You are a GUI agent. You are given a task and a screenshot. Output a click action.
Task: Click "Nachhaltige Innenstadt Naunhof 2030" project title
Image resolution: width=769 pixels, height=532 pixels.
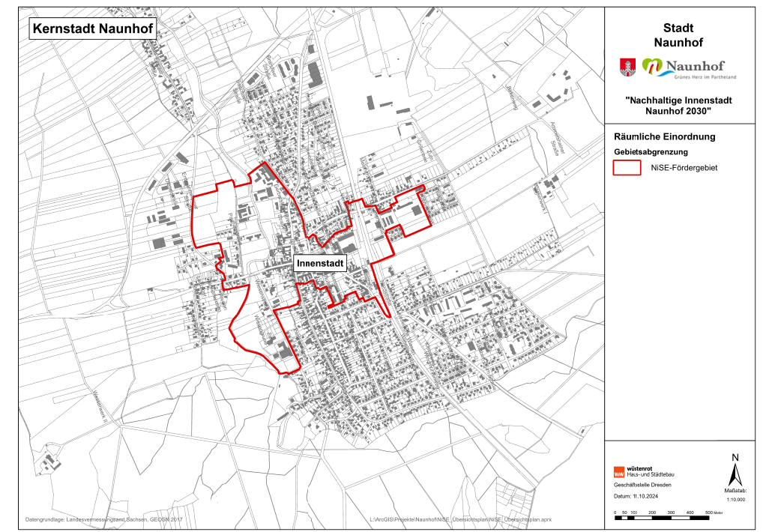[678, 106]
